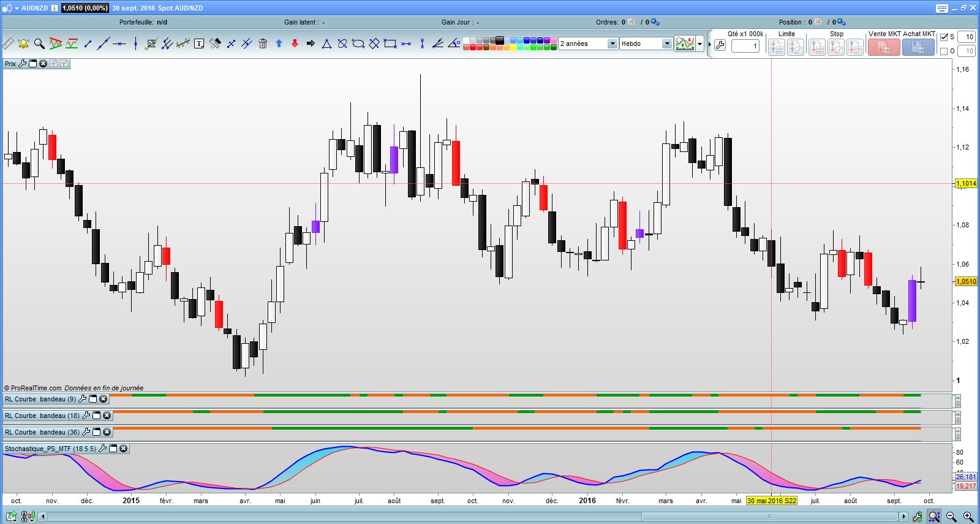Toggle the S checkbox
The height and width of the screenshot is (524, 980).
click(944, 37)
